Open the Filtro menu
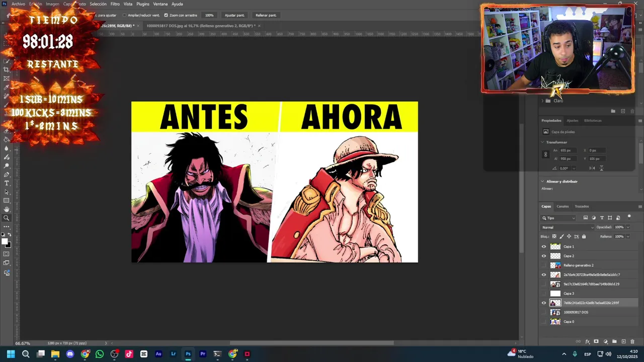This screenshot has width=644, height=362. click(115, 4)
